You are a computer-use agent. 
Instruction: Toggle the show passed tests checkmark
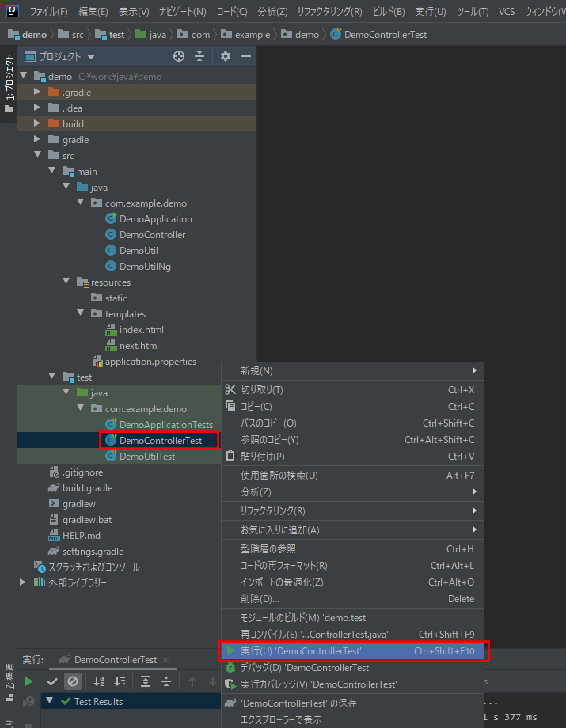(52, 681)
